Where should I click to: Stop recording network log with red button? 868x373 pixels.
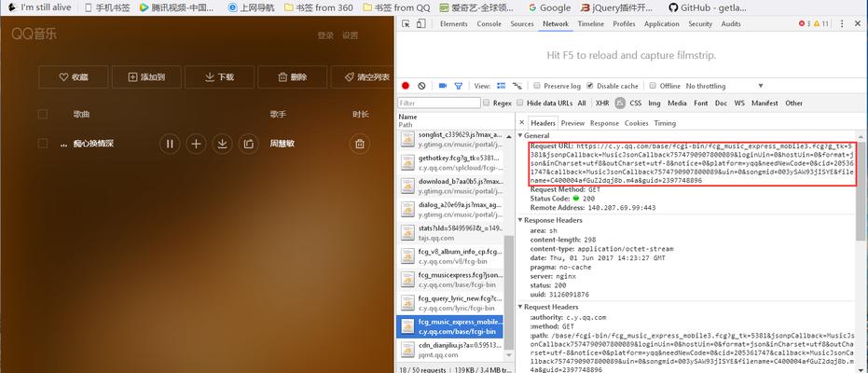pyautogui.click(x=406, y=86)
